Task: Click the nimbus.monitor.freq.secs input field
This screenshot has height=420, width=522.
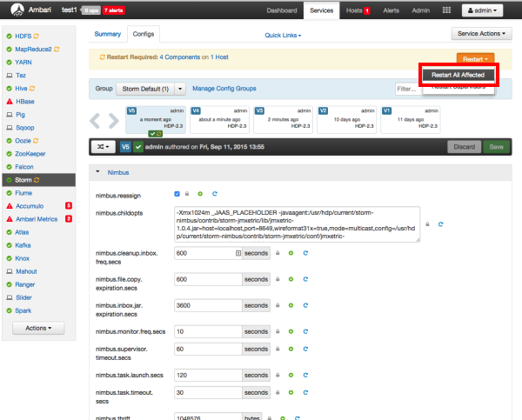Action: [x=208, y=331]
